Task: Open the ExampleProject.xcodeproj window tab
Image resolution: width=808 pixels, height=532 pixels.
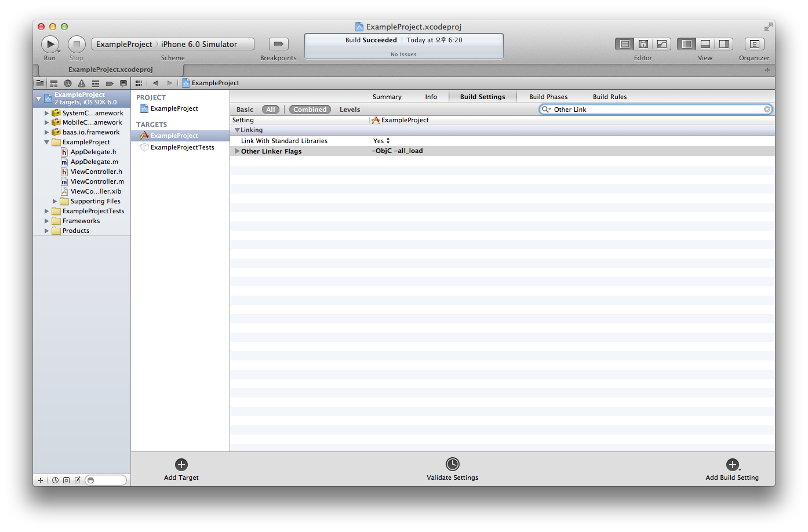Action: (111, 70)
